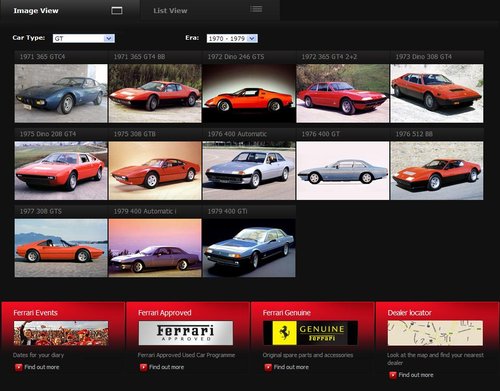Follow Find out more under Dealer locator
This screenshot has width=500, height=391.
[x=416, y=375]
